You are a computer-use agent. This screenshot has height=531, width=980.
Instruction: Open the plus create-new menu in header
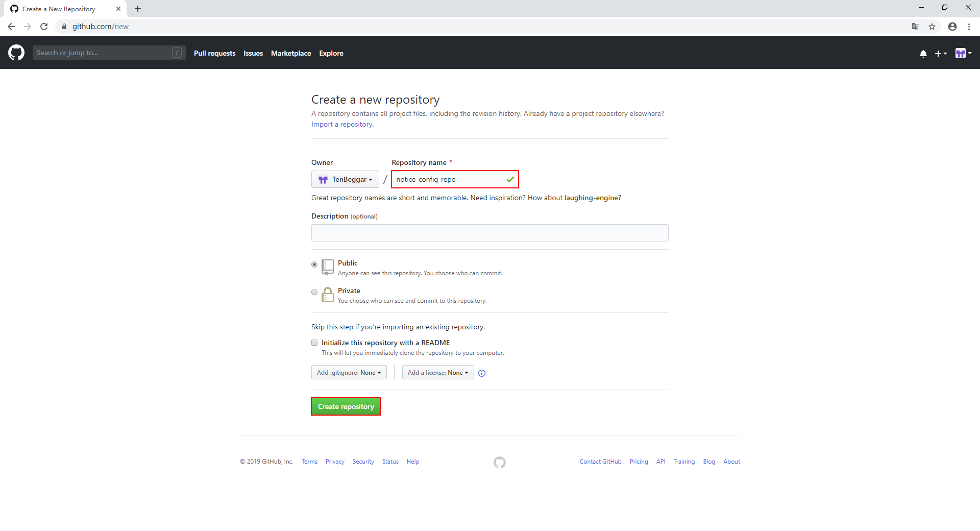[x=940, y=54]
